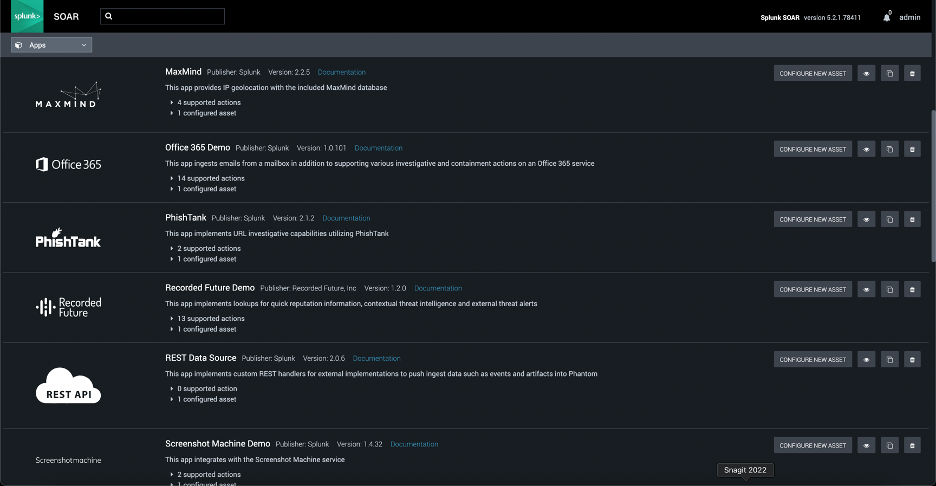Delete the Office 365 Demo app
Screen dimensions: 936x486
912,149
